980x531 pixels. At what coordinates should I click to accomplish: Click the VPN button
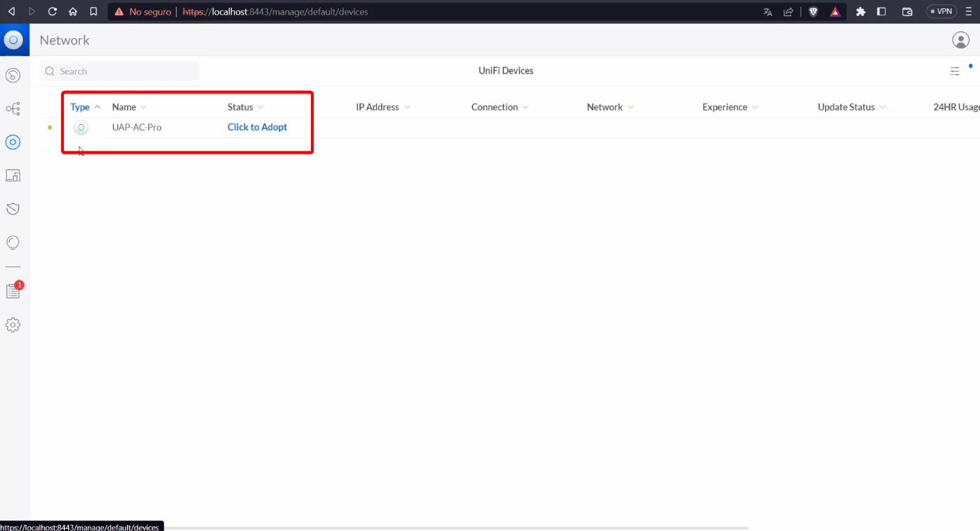[942, 12]
